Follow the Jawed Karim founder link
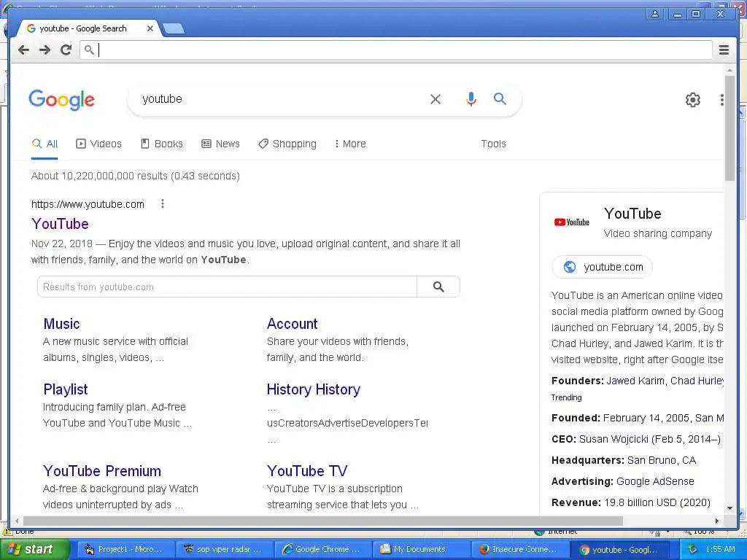The image size is (747, 560). point(635,381)
